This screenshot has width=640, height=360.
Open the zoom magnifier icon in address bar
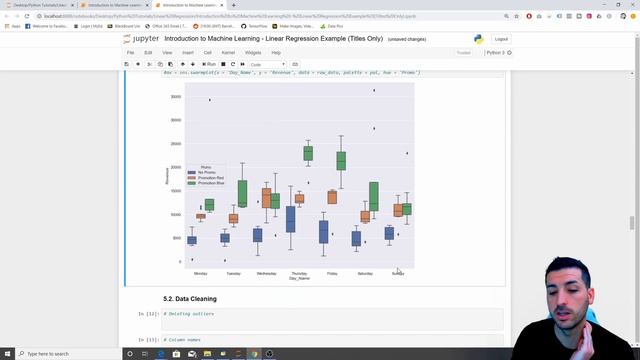click(507, 16)
